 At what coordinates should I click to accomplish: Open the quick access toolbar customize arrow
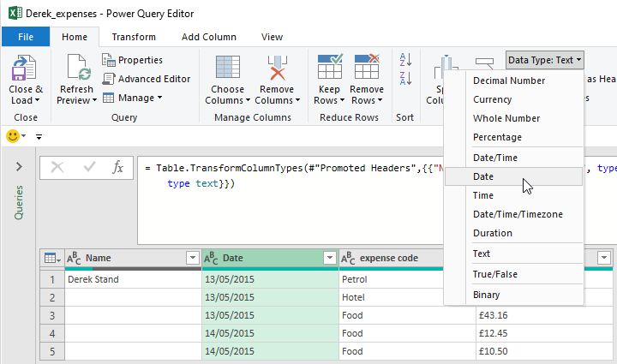coord(39,137)
